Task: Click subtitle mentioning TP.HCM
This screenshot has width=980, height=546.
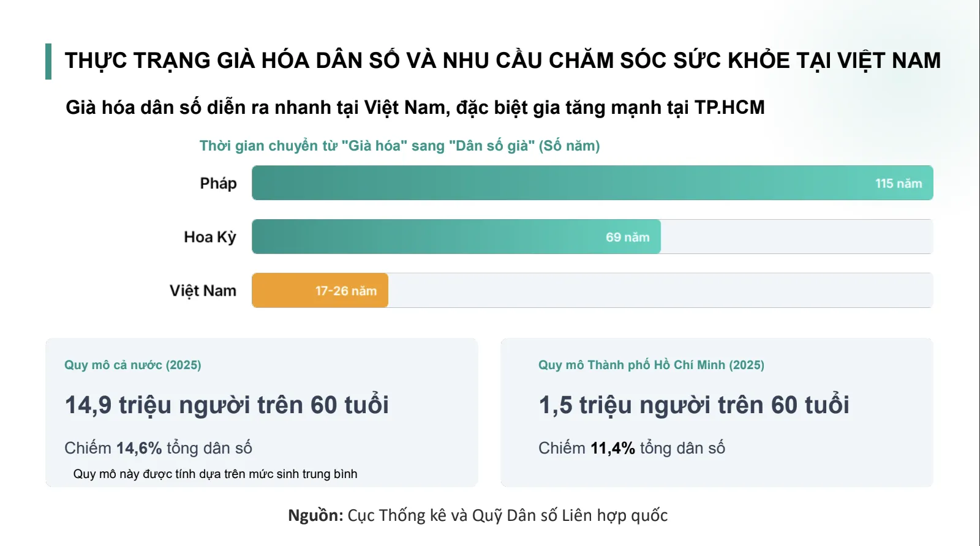Action: click(x=415, y=108)
